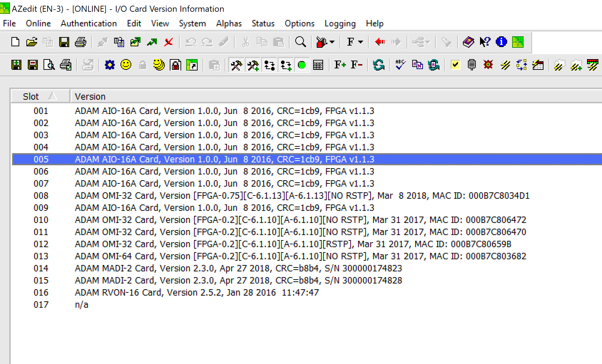Click the calculator grid icon
Image resolution: width=602 pixels, height=364 pixels.
(318, 65)
